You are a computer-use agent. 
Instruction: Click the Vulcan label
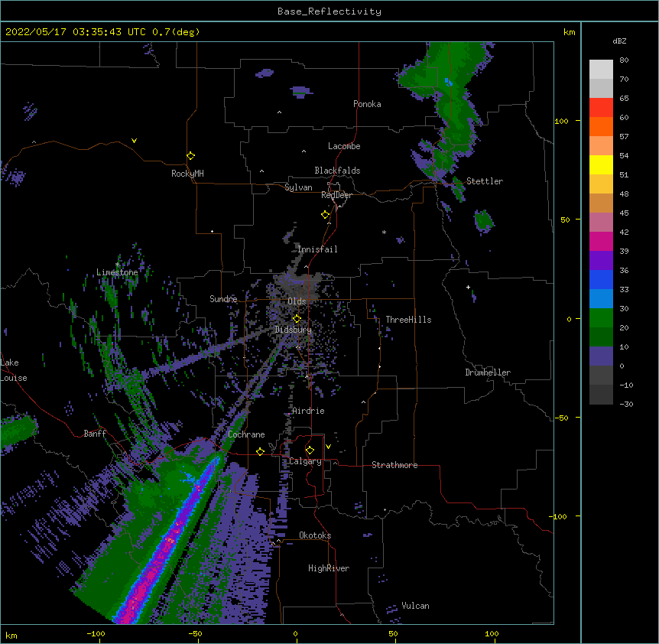(415, 606)
